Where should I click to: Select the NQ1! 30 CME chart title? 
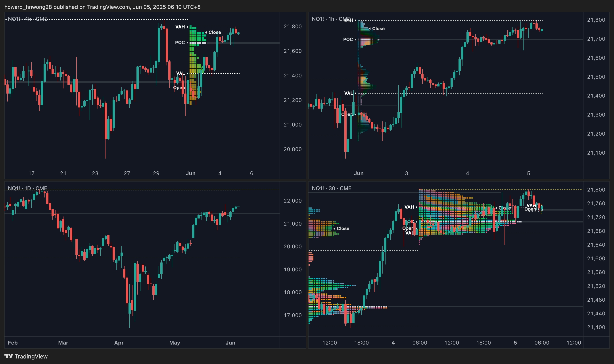[x=331, y=188]
